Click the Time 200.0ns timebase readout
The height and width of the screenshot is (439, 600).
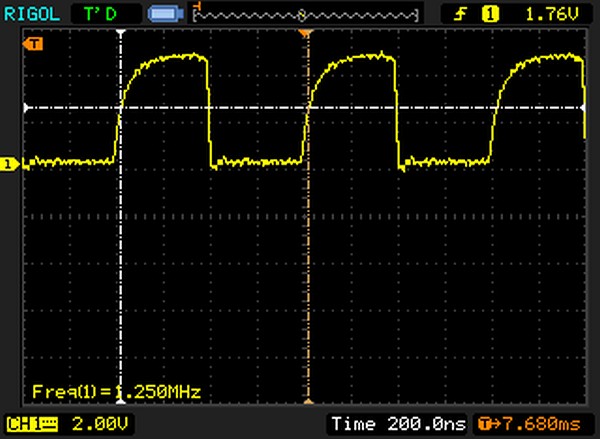(398, 424)
